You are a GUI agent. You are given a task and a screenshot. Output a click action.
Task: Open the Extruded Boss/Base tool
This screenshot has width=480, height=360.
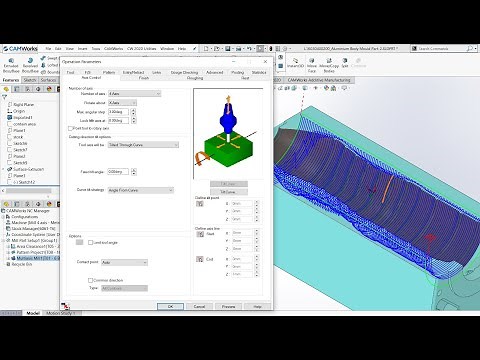pyautogui.click(x=11, y=65)
